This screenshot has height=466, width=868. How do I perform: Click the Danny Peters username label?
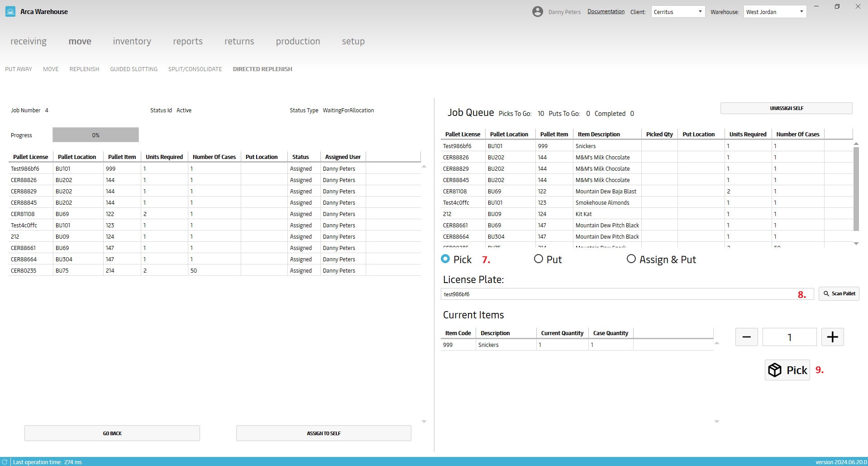(564, 12)
